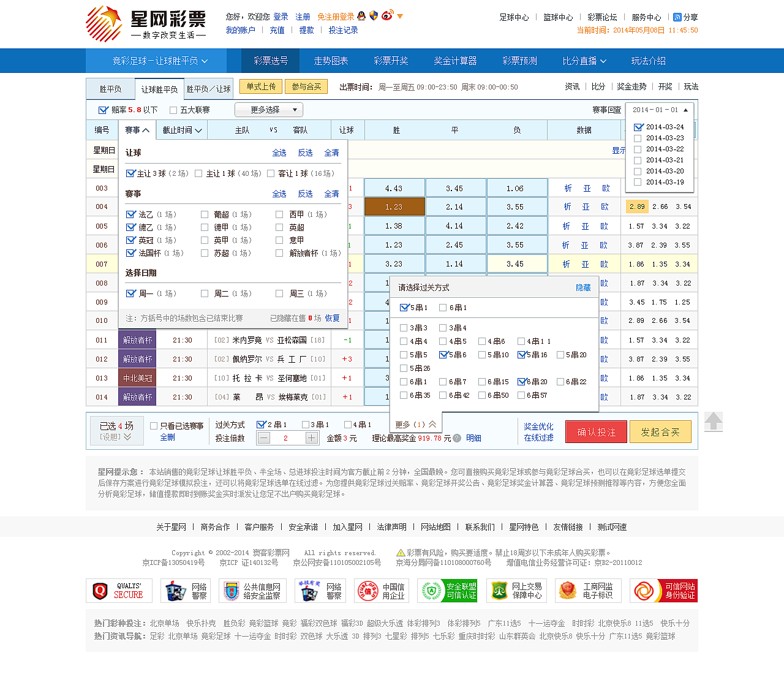This screenshot has height=674, width=784.
Task: Click the 确认投注 button
Action: pyautogui.click(x=596, y=431)
